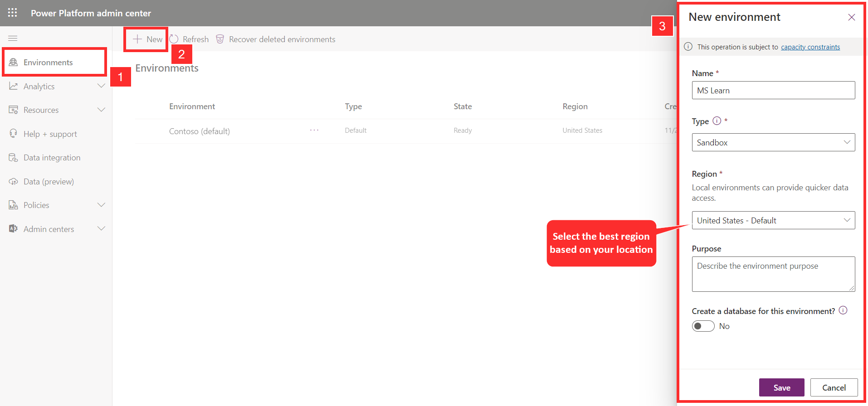Click the info icon beside Type label
This screenshot has width=868, height=406.
[717, 121]
